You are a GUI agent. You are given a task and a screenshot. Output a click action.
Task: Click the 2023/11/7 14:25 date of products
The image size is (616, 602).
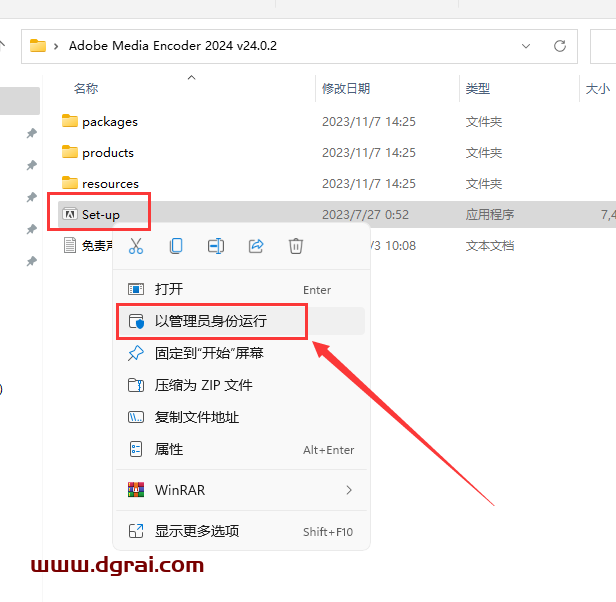point(368,152)
